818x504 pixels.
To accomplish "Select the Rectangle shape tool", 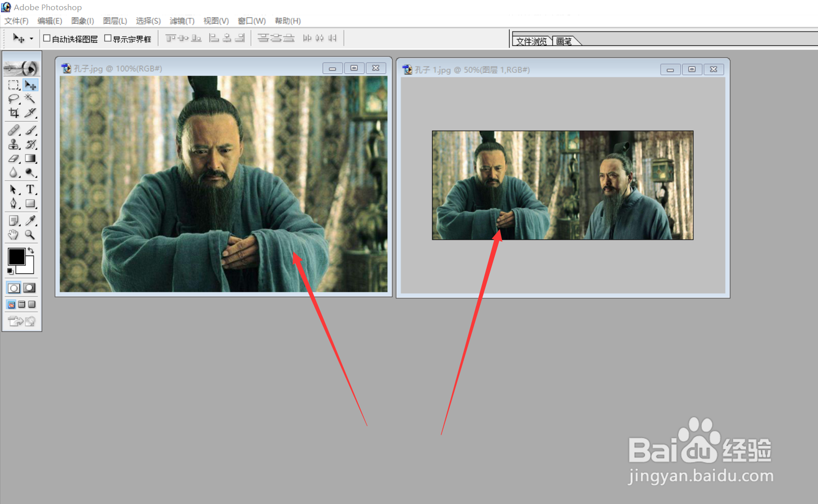I will (x=31, y=204).
